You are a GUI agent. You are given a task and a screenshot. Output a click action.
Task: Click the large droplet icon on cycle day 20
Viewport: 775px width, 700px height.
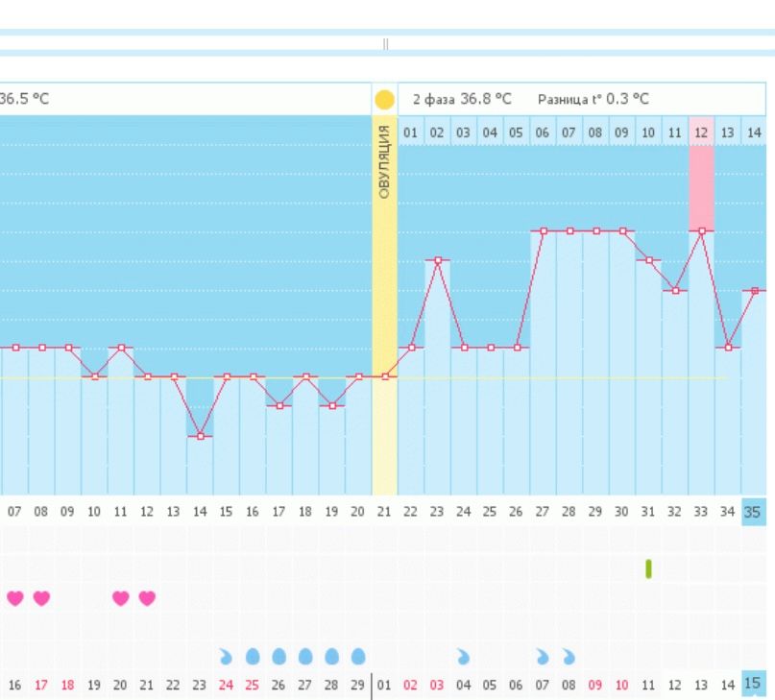click(x=358, y=656)
